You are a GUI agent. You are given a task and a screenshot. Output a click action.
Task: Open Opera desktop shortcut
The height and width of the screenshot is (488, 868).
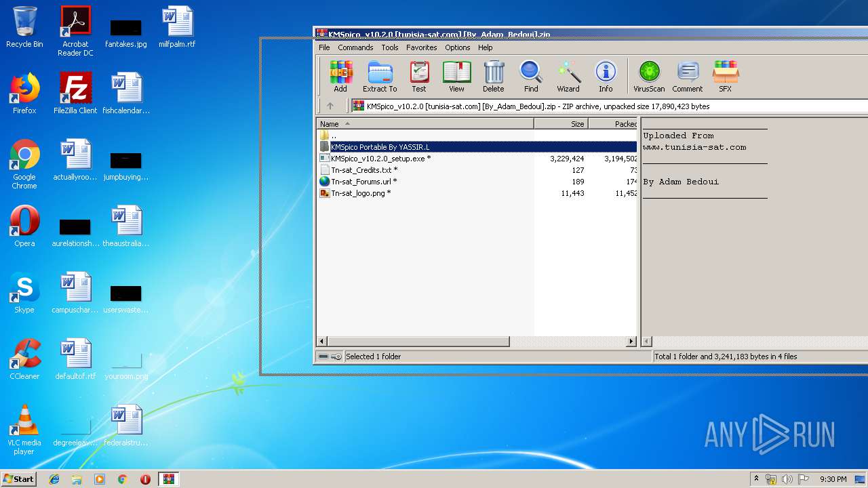24,226
